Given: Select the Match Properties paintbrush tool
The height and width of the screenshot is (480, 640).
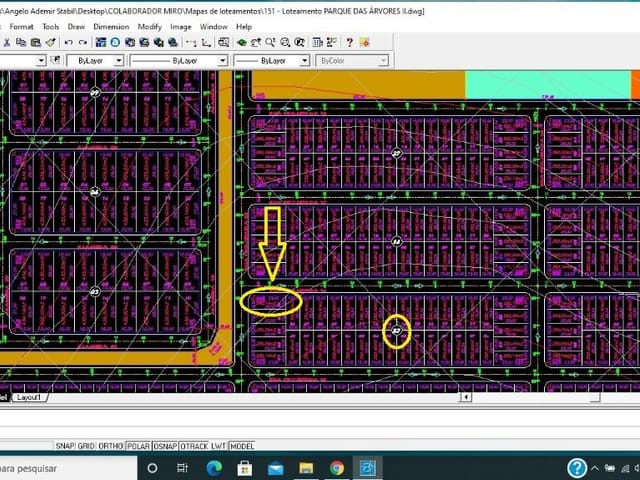Looking at the screenshot, I should click(51, 42).
